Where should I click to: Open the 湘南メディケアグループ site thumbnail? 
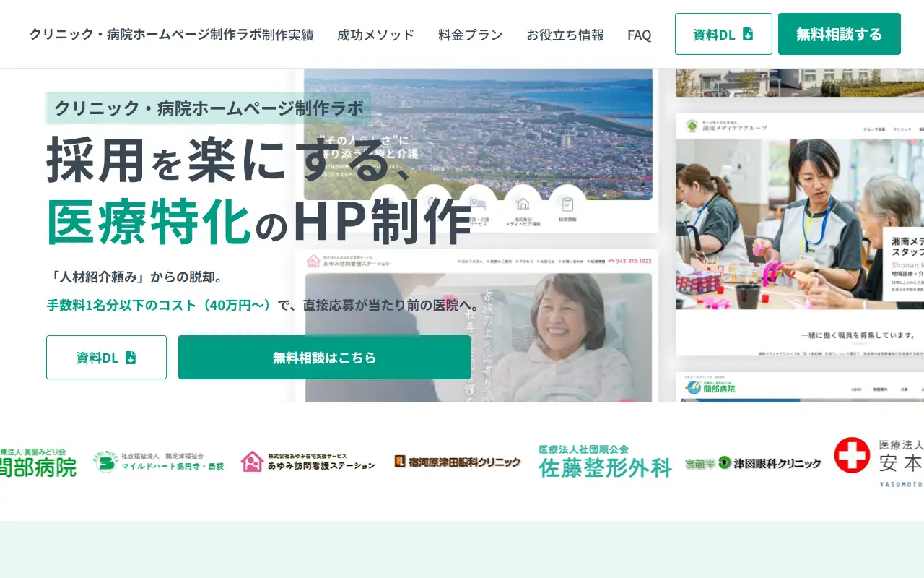800,235
